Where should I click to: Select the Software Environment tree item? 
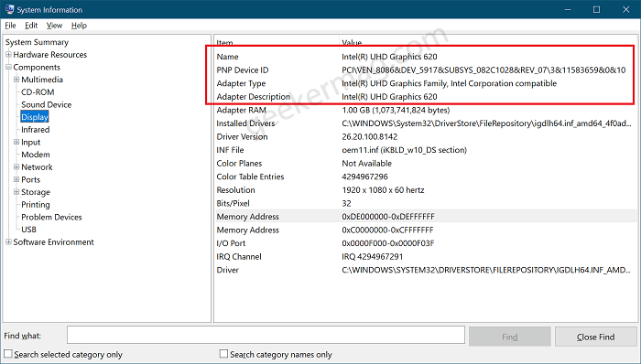(53, 242)
